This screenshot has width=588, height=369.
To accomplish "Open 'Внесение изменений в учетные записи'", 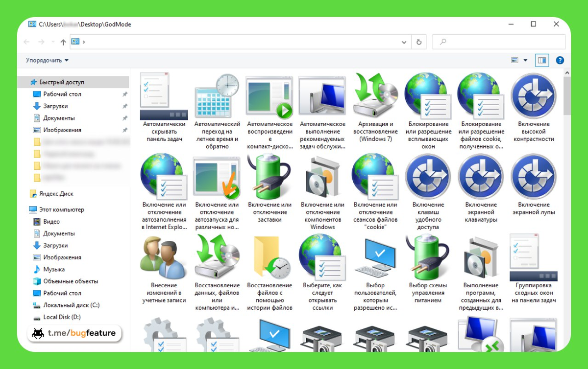I will coord(164,269).
